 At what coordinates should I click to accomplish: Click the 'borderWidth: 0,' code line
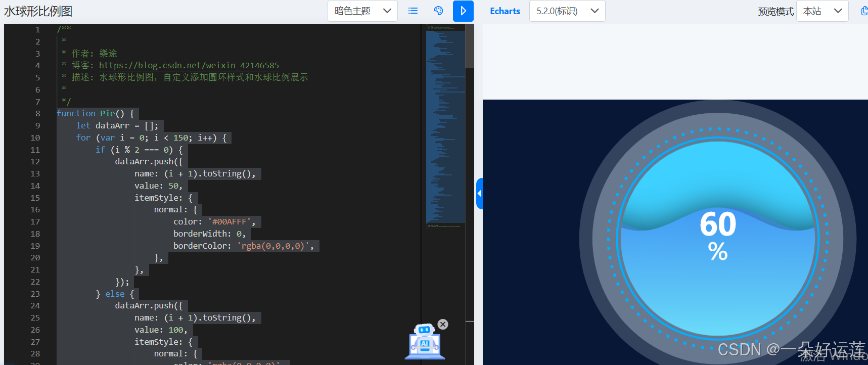209,234
